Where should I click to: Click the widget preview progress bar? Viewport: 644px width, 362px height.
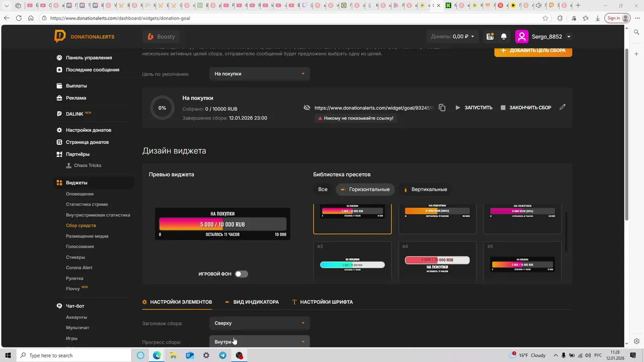click(x=222, y=224)
